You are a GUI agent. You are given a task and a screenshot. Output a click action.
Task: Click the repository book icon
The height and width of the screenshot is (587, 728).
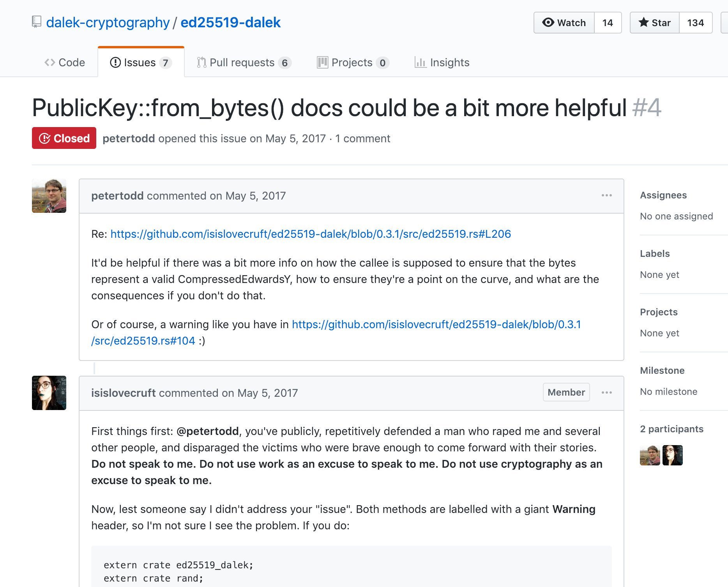click(36, 22)
